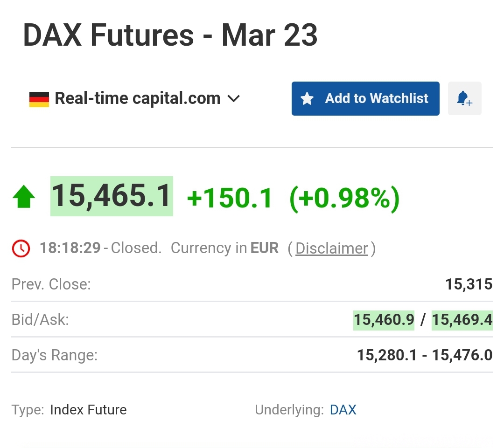504x448 pixels.
Task: Click the 18:18:29 timestamp
Action: pyautogui.click(x=70, y=248)
